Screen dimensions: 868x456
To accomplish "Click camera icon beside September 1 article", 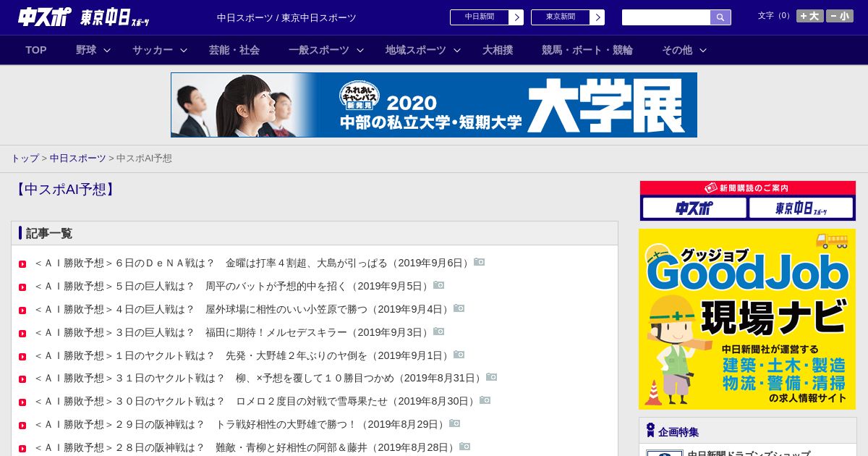I will [459, 355].
